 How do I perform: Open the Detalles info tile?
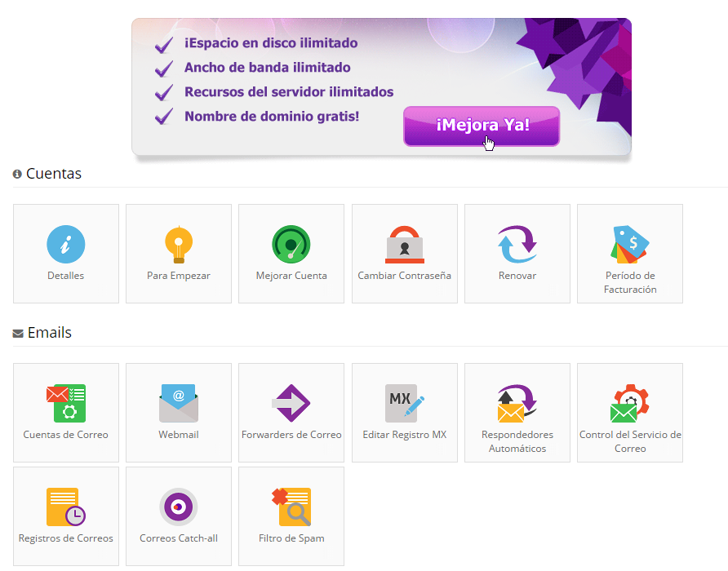click(x=66, y=244)
